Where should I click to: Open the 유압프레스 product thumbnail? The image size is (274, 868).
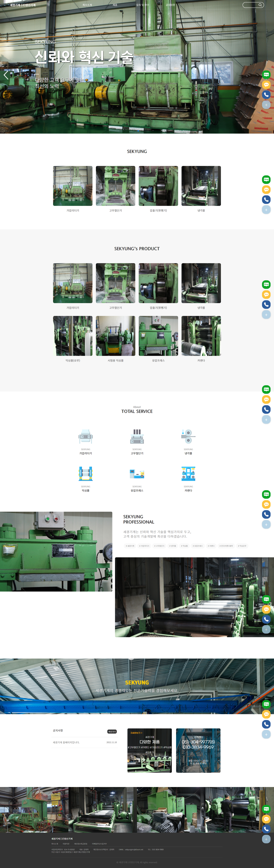click(158, 336)
